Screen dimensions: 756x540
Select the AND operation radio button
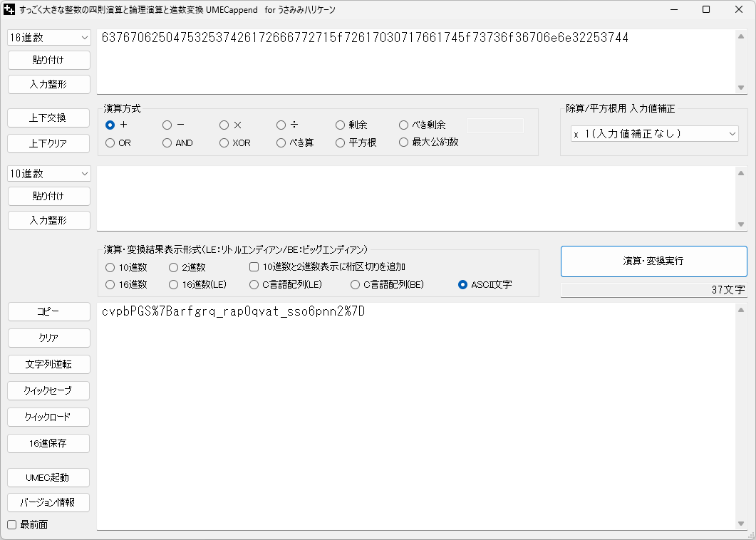(x=167, y=142)
